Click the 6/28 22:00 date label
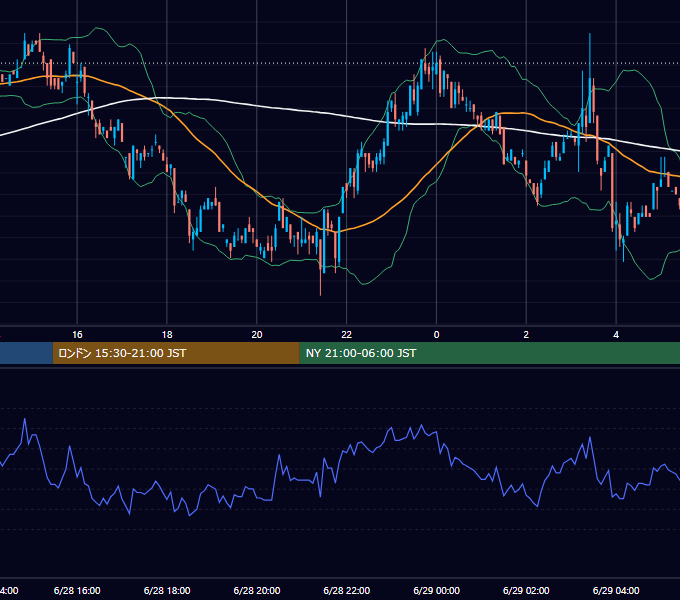Image resolution: width=680 pixels, height=600 pixels. (347, 590)
